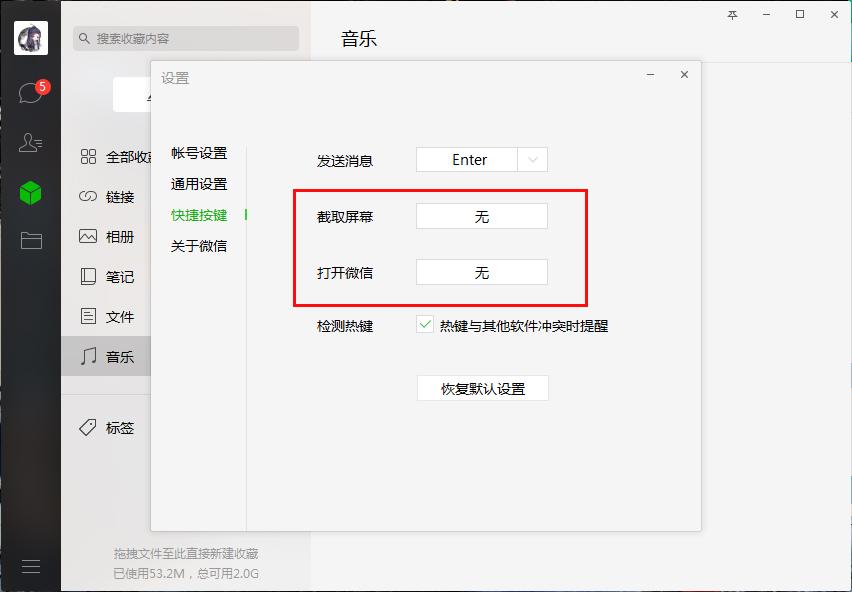
Task: Open the green Favorites icon
Action: tap(30, 195)
